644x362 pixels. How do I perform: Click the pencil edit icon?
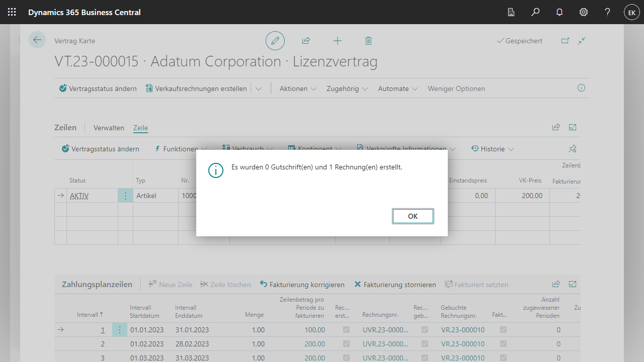click(x=275, y=41)
